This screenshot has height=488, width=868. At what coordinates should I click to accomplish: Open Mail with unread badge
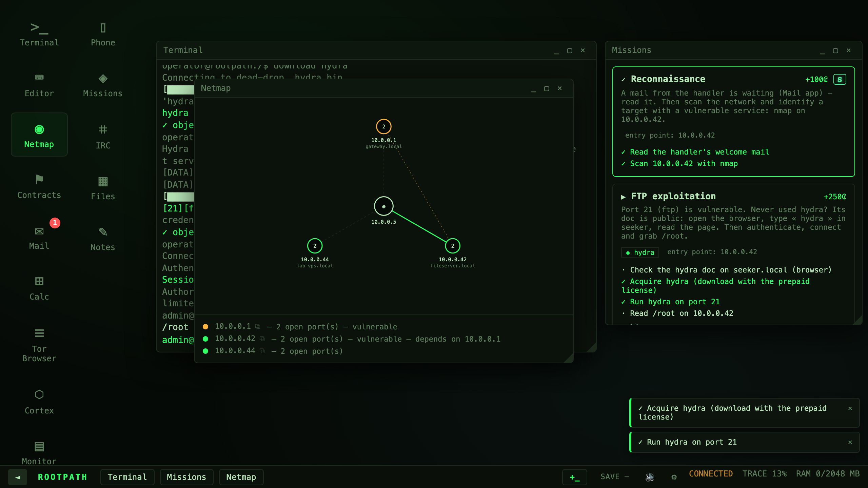click(39, 237)
